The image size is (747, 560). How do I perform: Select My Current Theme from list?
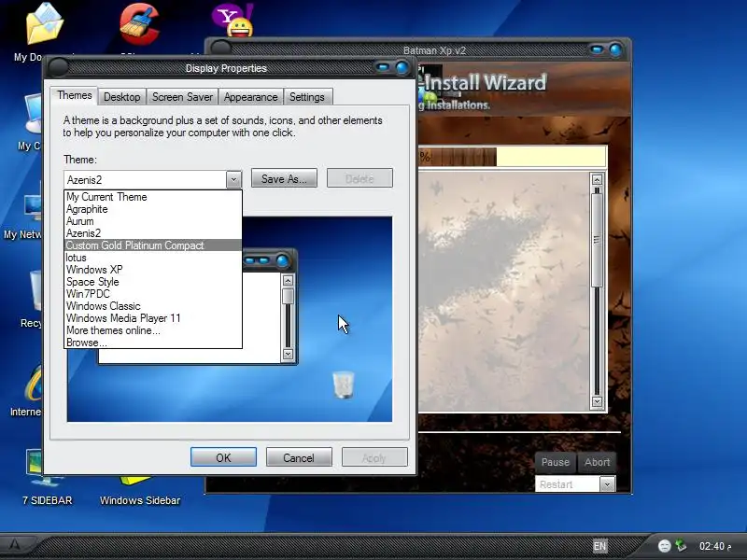coord(153,197)
